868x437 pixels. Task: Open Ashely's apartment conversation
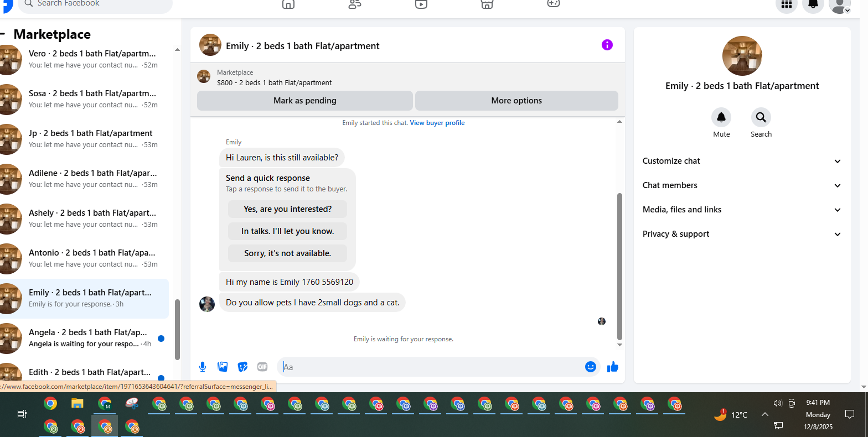[x=84, y=218]
